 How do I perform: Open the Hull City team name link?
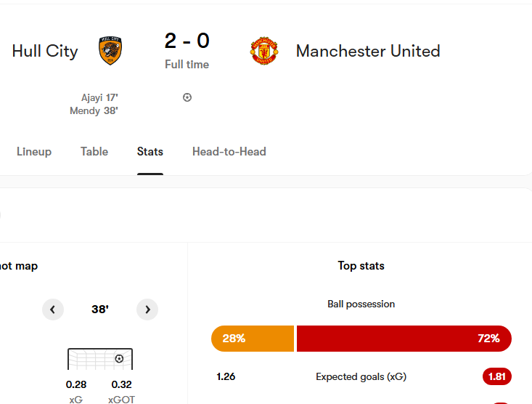[45, 51]
